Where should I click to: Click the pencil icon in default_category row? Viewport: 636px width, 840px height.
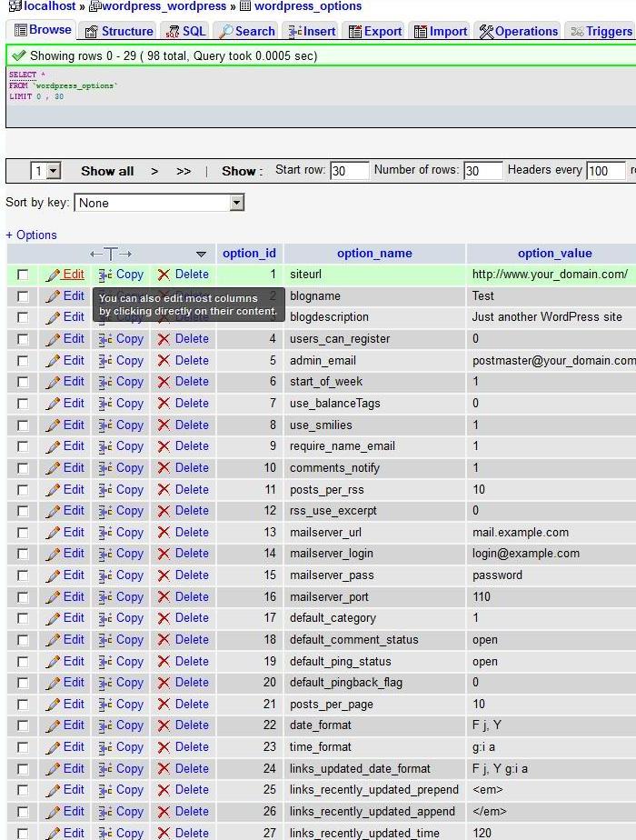click(x=53, y=618)
